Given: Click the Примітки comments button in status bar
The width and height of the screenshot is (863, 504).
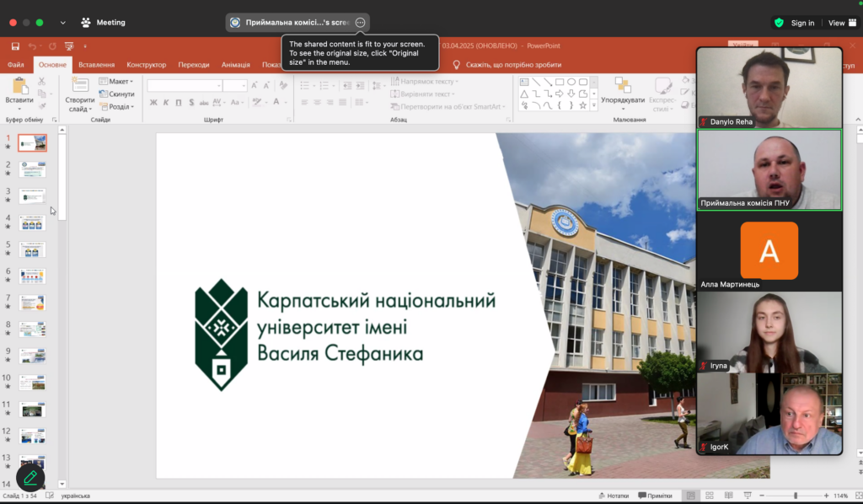Looking at the screenshot, I should (655, 496).
